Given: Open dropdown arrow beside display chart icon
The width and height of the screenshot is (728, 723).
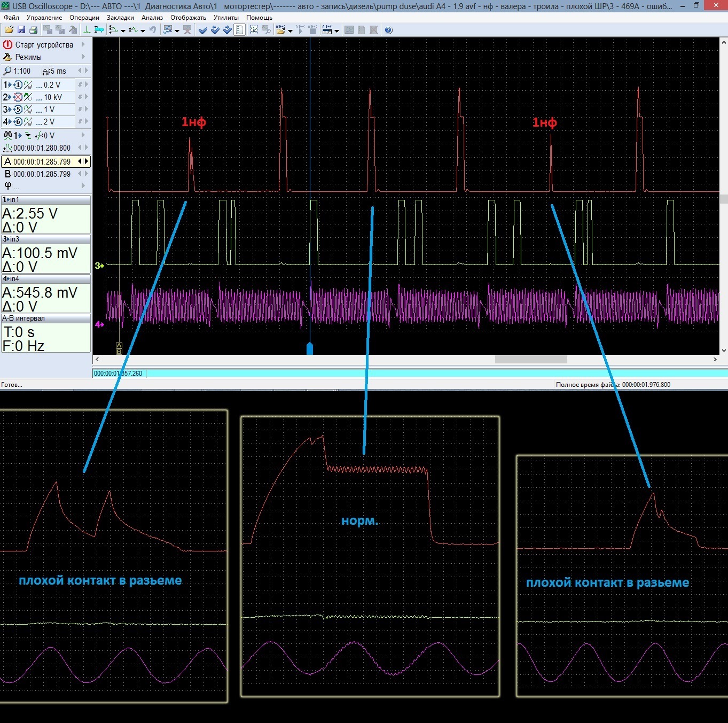Looking at the screenshot, I should point(177,30).
